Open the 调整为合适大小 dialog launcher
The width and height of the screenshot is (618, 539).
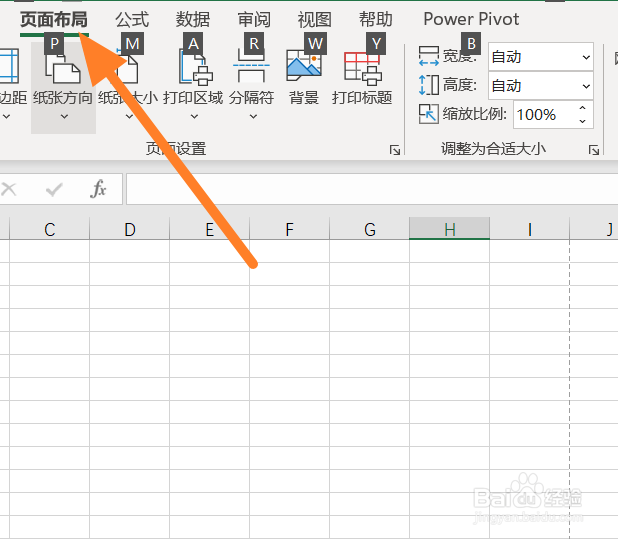[594, 150]
